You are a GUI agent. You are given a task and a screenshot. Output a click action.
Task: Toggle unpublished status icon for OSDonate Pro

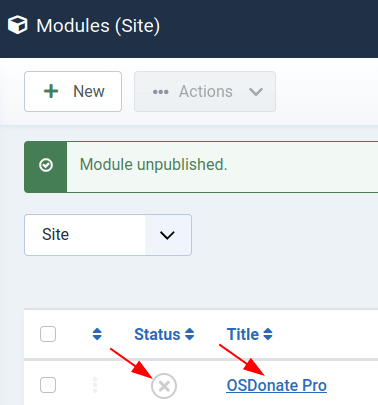[164, 386]
